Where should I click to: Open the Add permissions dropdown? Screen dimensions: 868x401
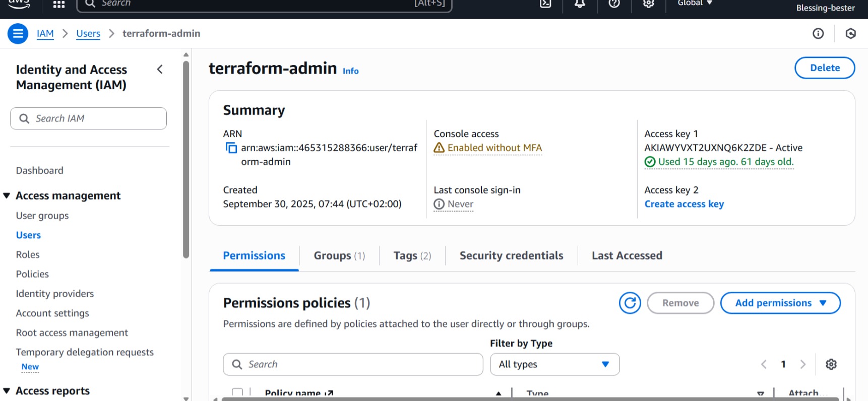click(780, 303)
